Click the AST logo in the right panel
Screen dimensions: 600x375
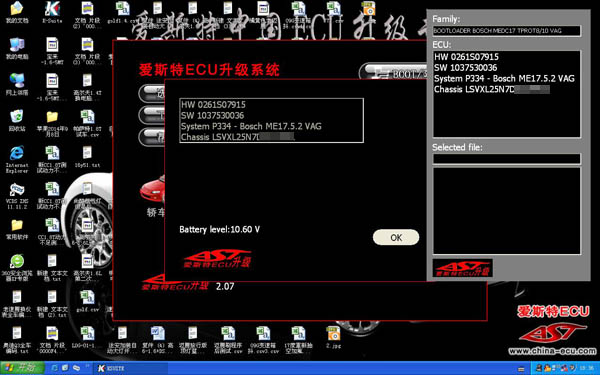[463, 268]
